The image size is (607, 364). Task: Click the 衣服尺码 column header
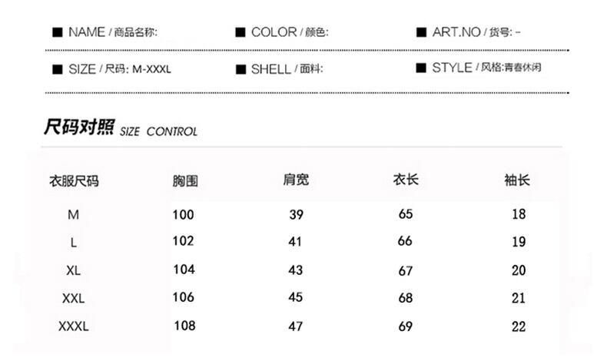(x=74, y=181)
